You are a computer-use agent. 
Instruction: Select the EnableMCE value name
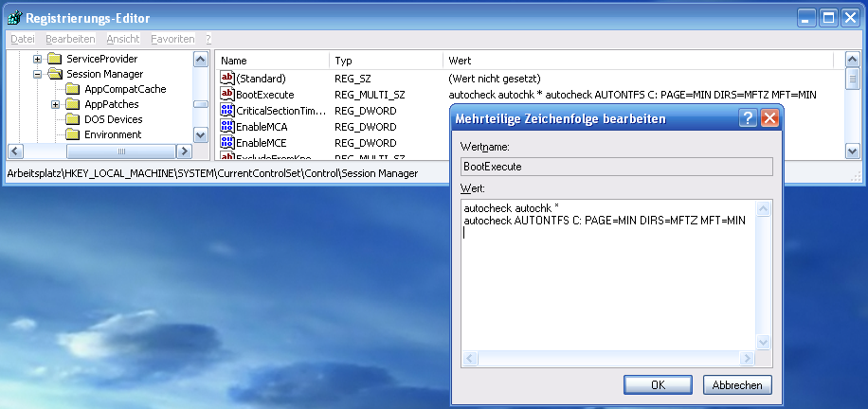(261, 142)
